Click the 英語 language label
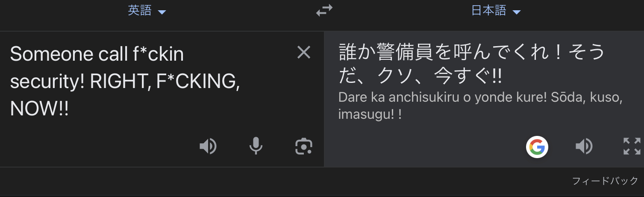Viewport: 644px width, 197px height. pyautogui.click(x=140, y=11)
